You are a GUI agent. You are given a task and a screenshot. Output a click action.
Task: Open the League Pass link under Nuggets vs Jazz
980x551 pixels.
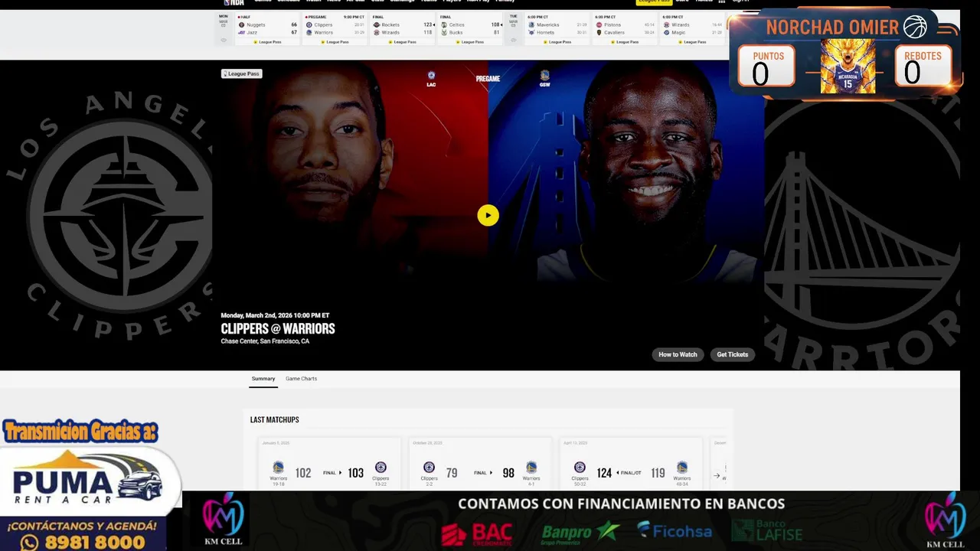tap(268, 42)
